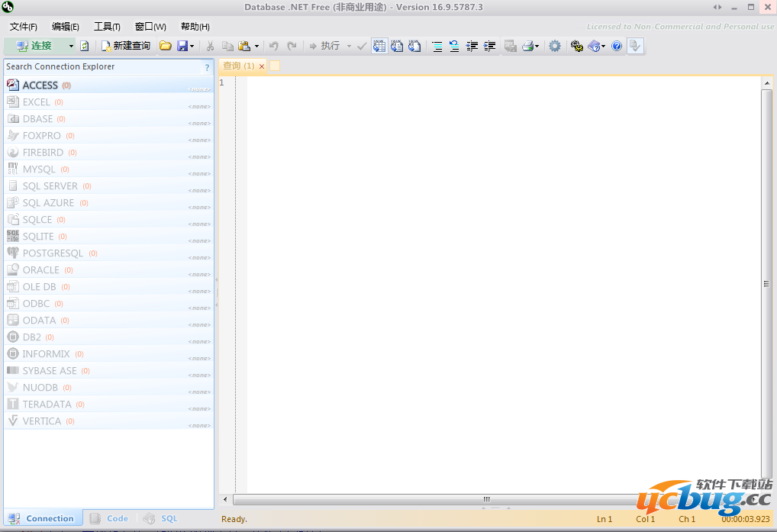This screenshot has width=777, height=532.
Task: Open the 文件(F) menu
Action: 24,27
